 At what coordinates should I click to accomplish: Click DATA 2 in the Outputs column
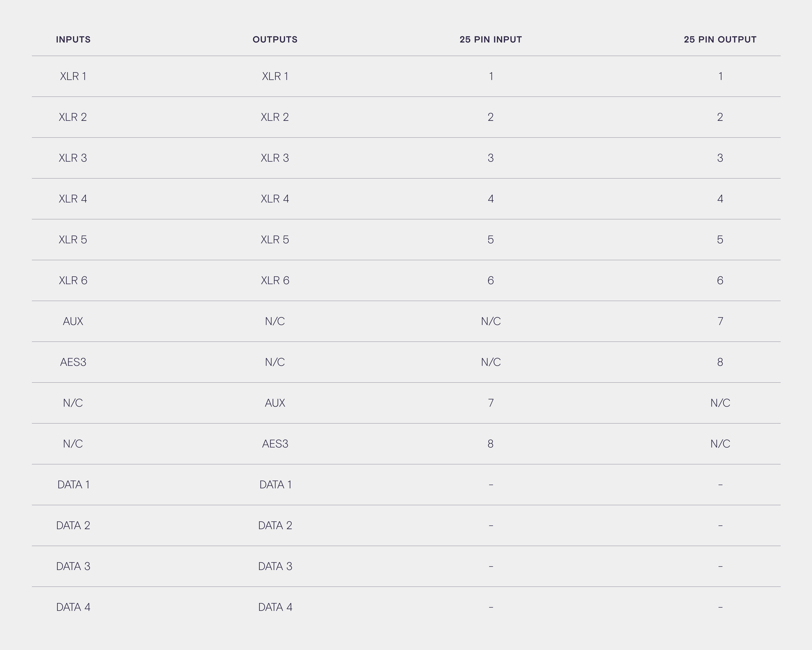pos(275,525)
